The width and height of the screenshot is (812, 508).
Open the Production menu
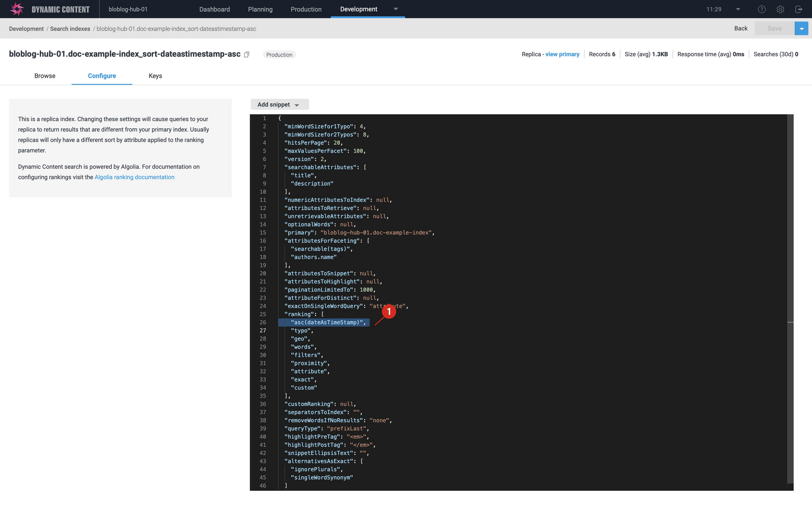[x=306, y=9]
